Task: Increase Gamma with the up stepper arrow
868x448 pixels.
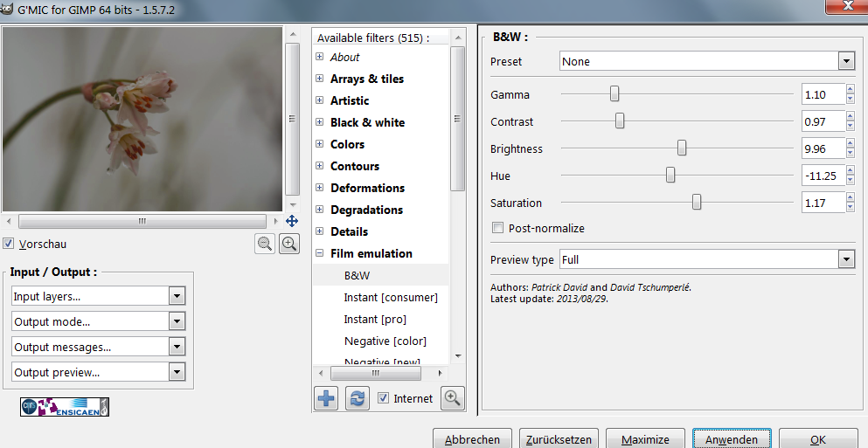Action: point(851,89)
